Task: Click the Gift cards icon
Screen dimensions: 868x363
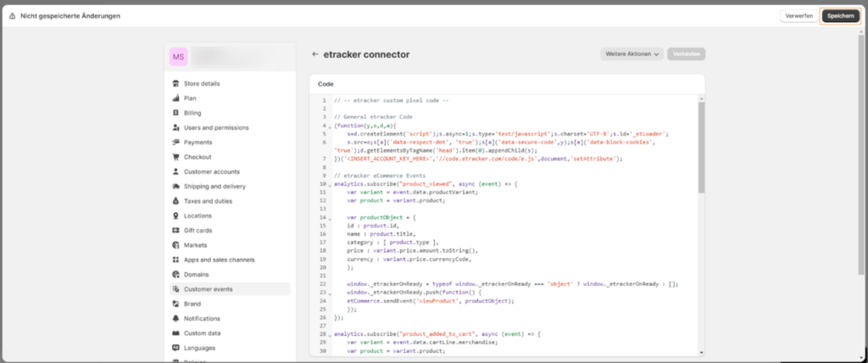Action: tap(176, 231)
